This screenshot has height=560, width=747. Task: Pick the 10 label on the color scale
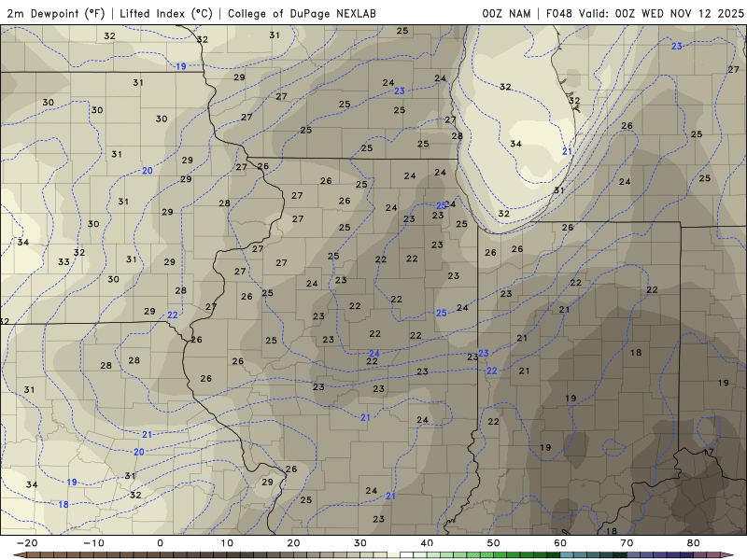tap(227, 543)
